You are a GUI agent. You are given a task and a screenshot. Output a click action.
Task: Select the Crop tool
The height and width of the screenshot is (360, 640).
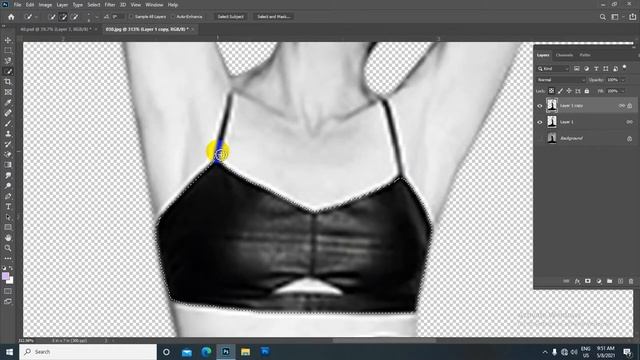click(8, 82)
